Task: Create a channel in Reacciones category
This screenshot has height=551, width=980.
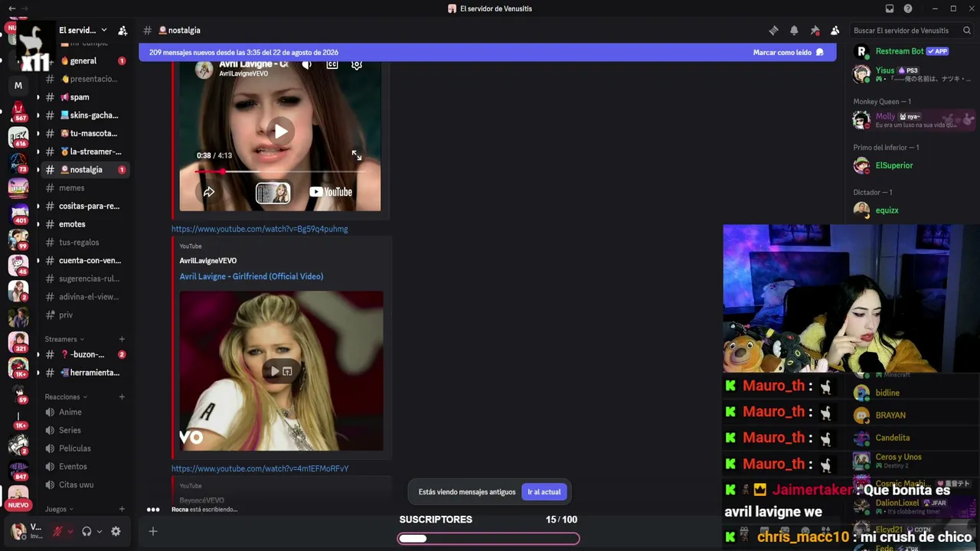Action: click(122, 397)
